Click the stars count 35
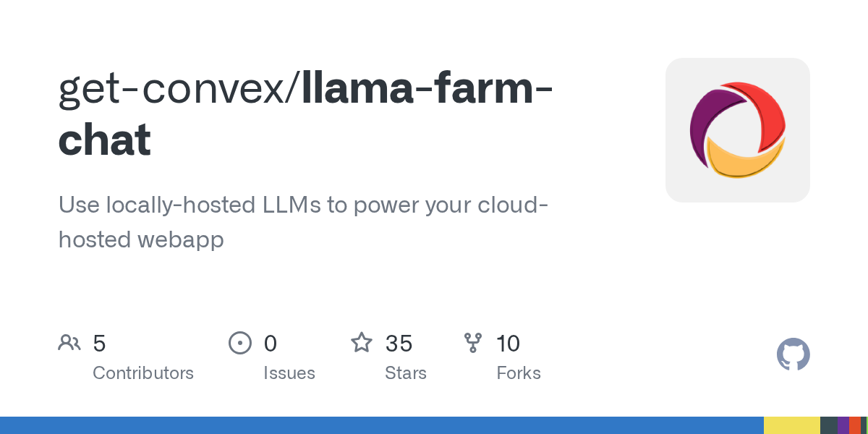The width and height of the screenshot is (868, 434). coord(399,344)
